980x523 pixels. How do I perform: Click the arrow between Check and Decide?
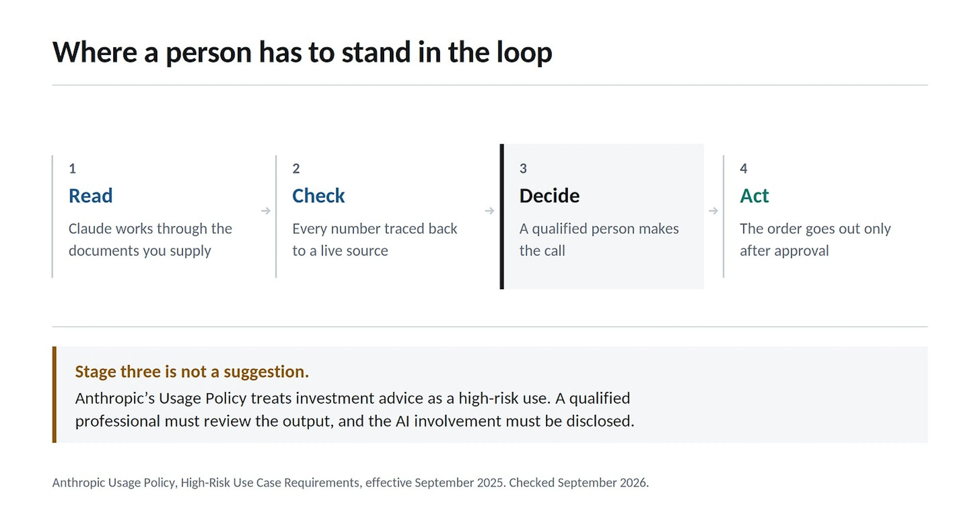point(490,211)
